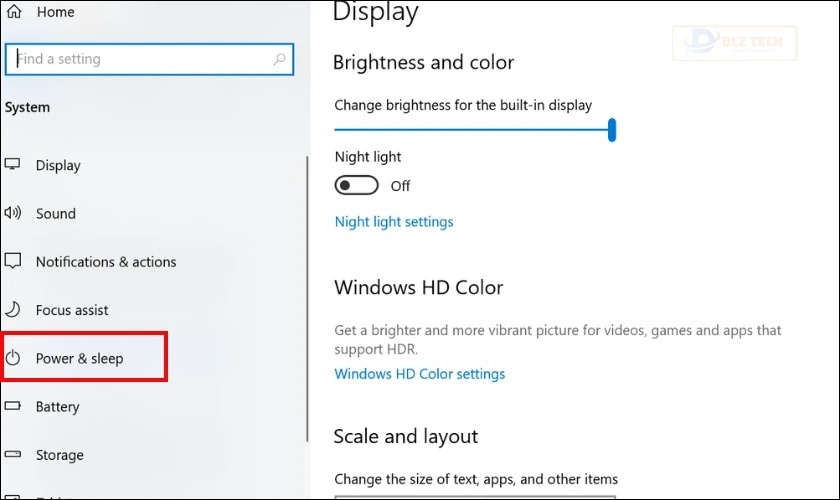Click the sidebar vertical scrollbar
Image resolution: width=840 pixels, height=500 pixels.
[x=307, y=300]
